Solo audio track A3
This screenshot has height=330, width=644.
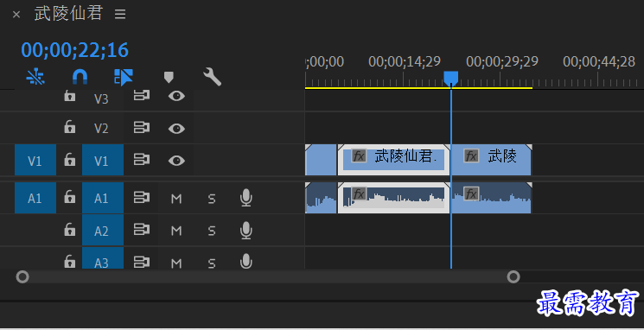point(212,263)
